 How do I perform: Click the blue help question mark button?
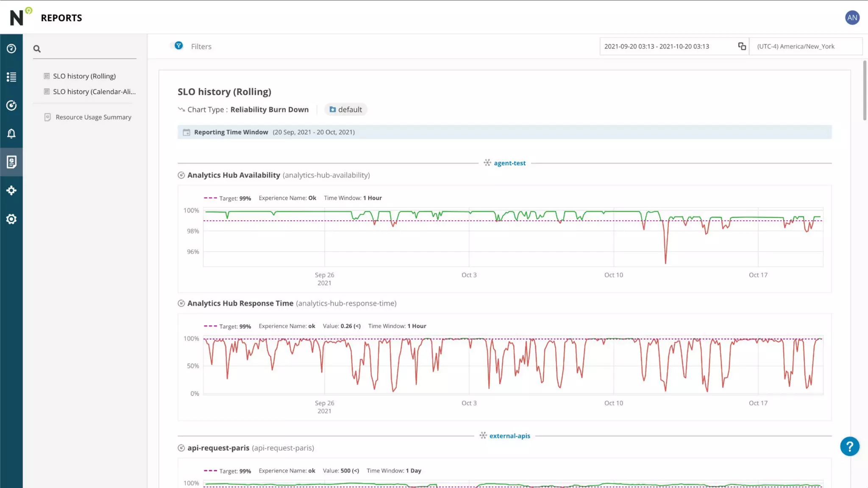pyautogui.click(x=849, y=446)
